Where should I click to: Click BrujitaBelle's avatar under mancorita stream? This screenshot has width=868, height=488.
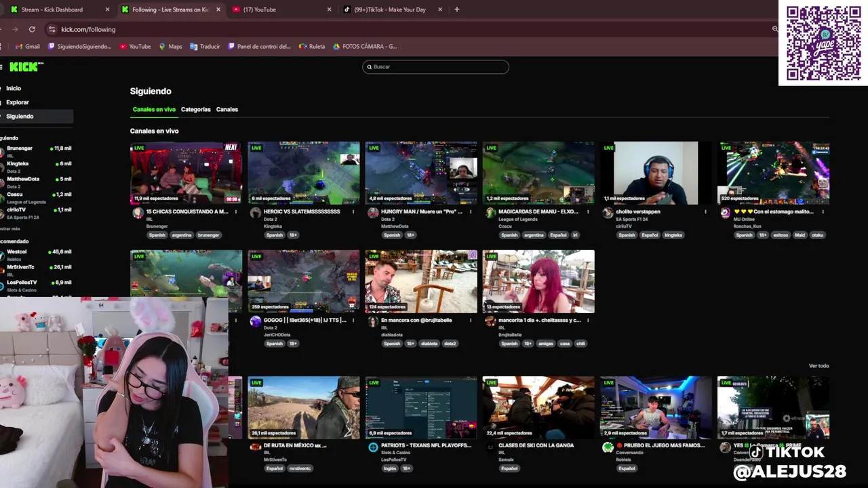point(490,321)
